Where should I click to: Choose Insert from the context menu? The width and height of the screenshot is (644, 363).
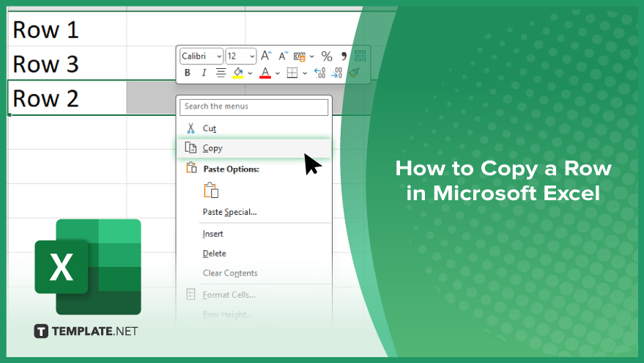(x=253, y=234)
